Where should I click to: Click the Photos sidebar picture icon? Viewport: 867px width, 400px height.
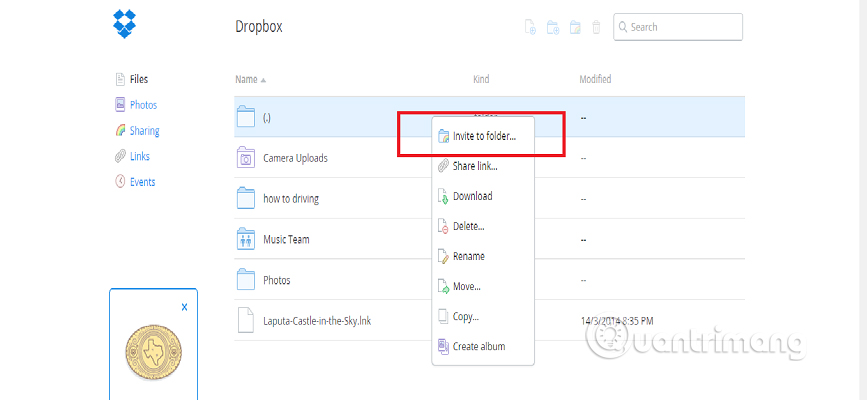[119, 105]
